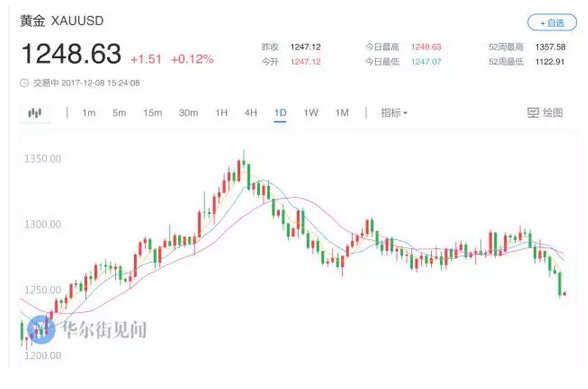The height and width of the screenshot is (389, 588).
Task: Switch chart to 1m interval
Action: point(89,113)
